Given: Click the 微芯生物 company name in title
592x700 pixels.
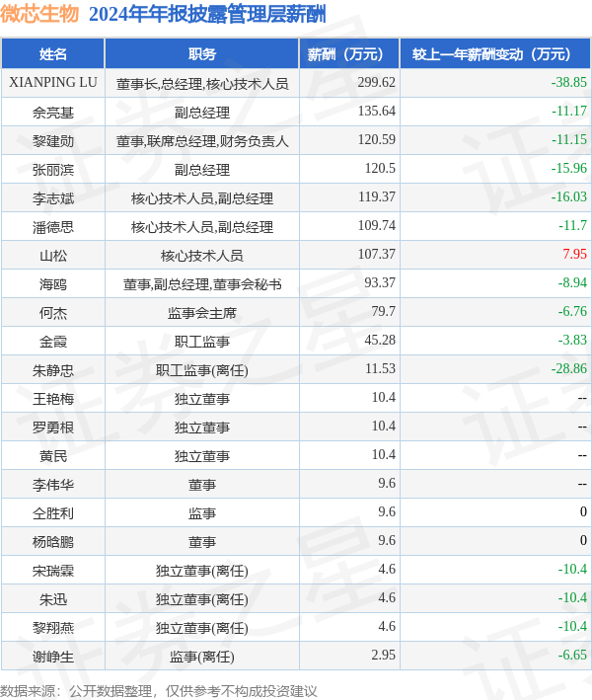Looking at the screenshot, I should 39,14.
